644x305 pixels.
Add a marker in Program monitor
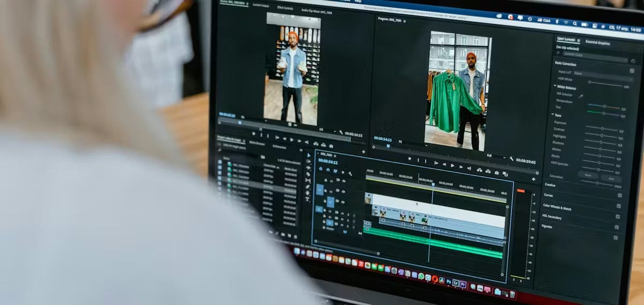click(409, 158)
